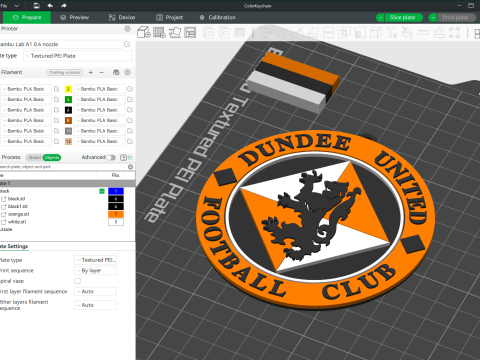Select the Plate 1 row

[68, 183]
